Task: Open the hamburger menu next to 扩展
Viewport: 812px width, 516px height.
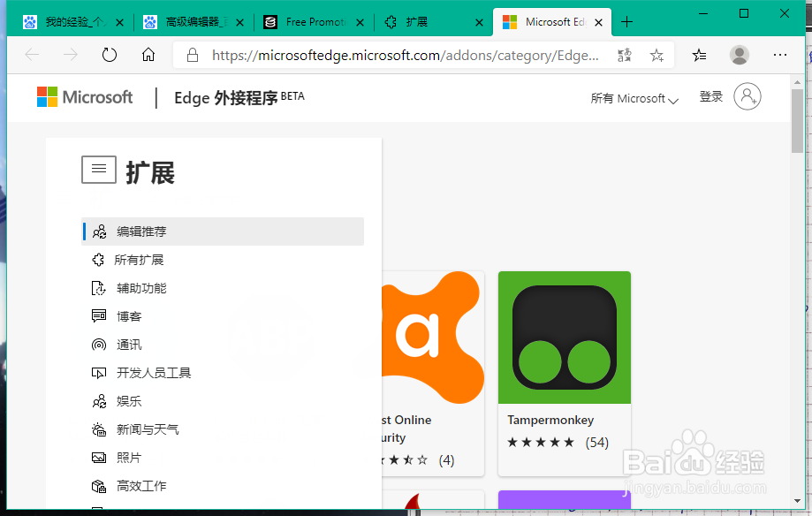Action: [99, 170]
